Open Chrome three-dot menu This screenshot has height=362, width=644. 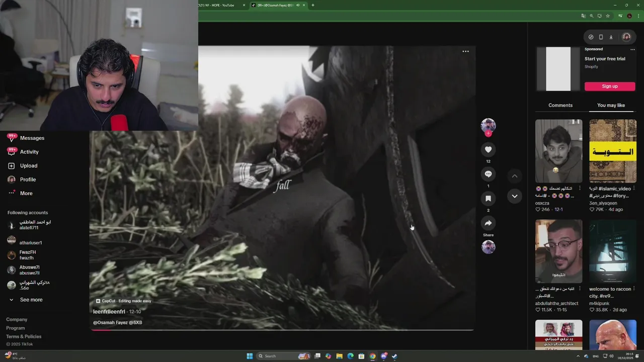(x=638, y=16)
